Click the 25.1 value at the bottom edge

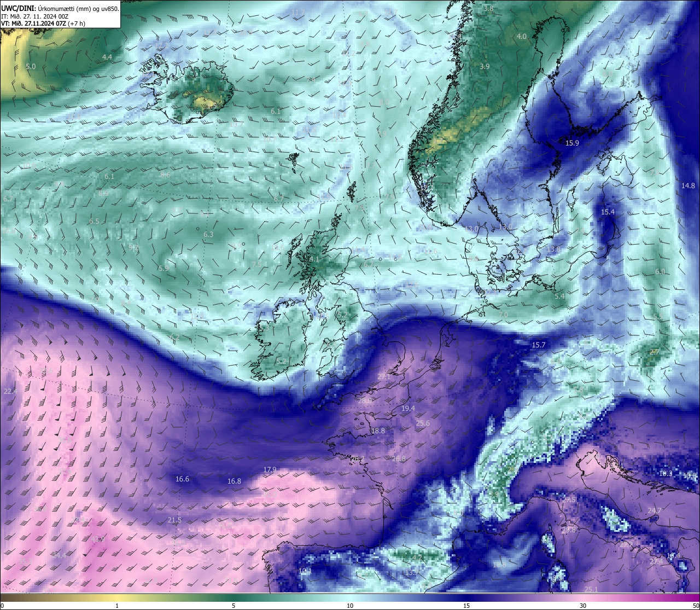pyautogui.click(x=591, y=589)
